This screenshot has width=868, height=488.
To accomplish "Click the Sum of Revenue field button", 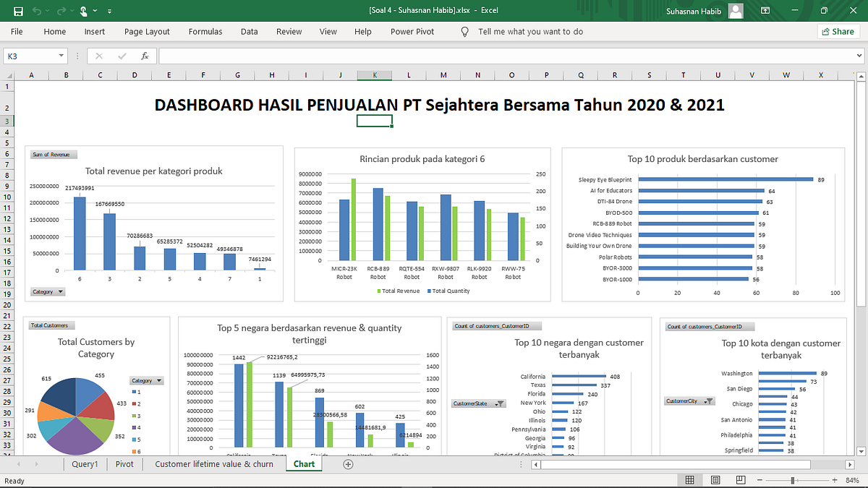I will pyautogui.click(x=52, y=154).
